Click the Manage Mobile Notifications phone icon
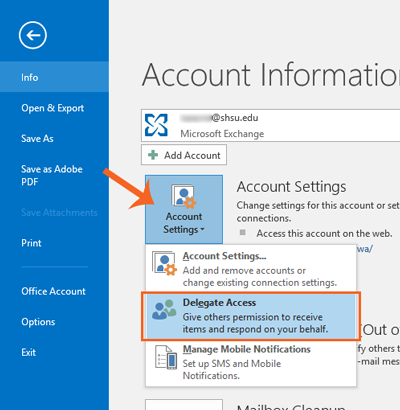The height and width of the screenshot is (410, 400). [x=166, y=357]
